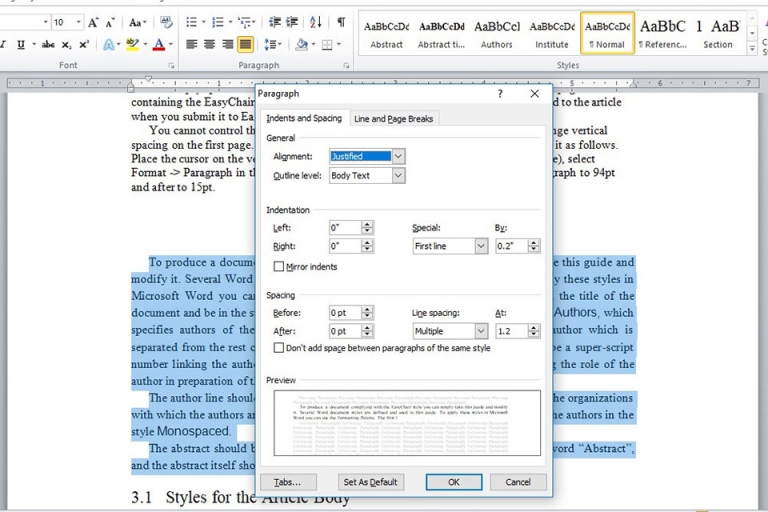Apply superscript formatting
This screenshot has width=768, height=512.
84,45
